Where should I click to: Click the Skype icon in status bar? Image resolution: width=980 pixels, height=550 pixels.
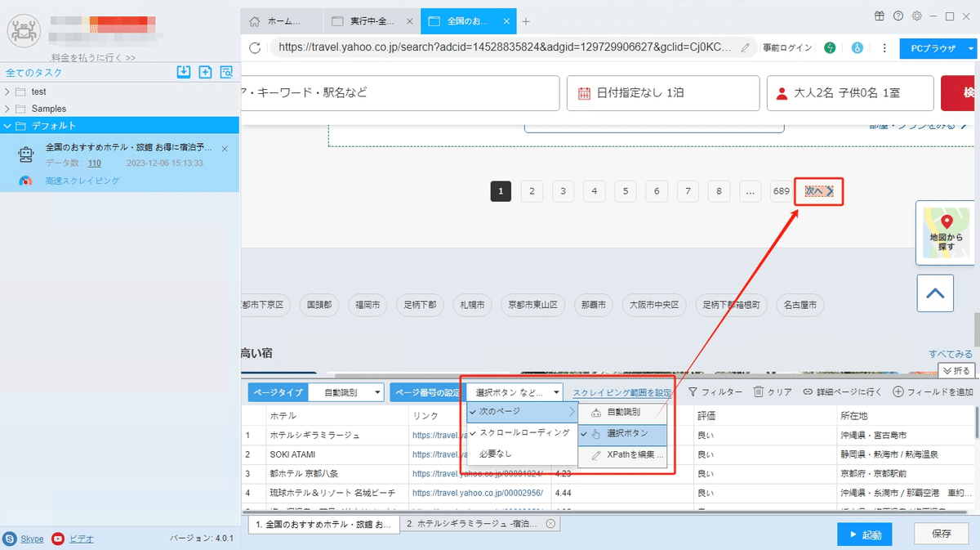coord(10,539)
